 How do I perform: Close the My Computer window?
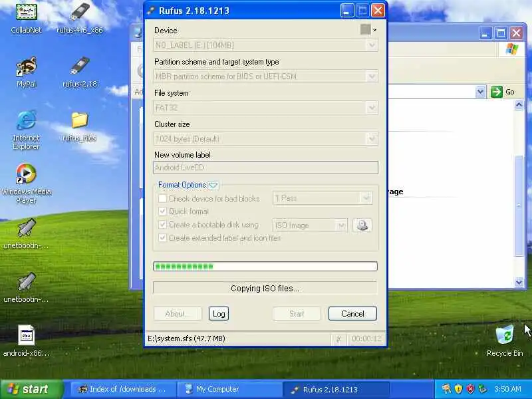pyautogui.click(x=517, y=33)
